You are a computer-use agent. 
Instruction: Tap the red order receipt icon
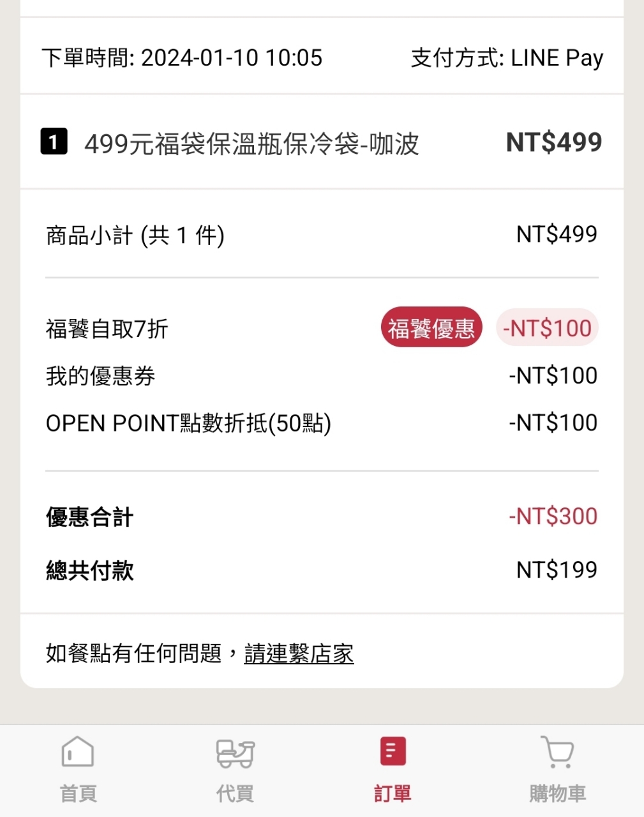[393, 751]
